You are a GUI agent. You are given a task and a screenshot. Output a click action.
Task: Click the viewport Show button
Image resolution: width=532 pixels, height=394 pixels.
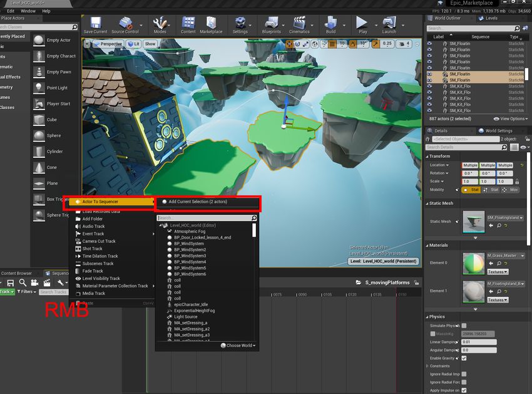coord(150,44)
